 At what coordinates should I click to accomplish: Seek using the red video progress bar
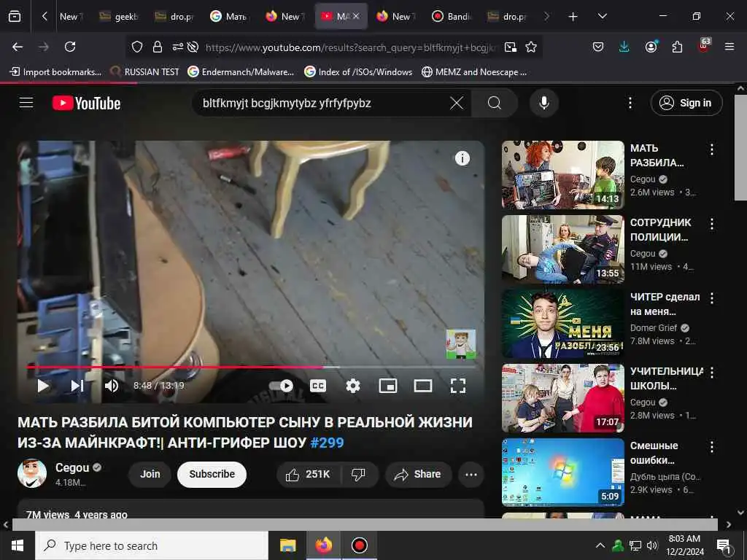(x=251, y=367)
